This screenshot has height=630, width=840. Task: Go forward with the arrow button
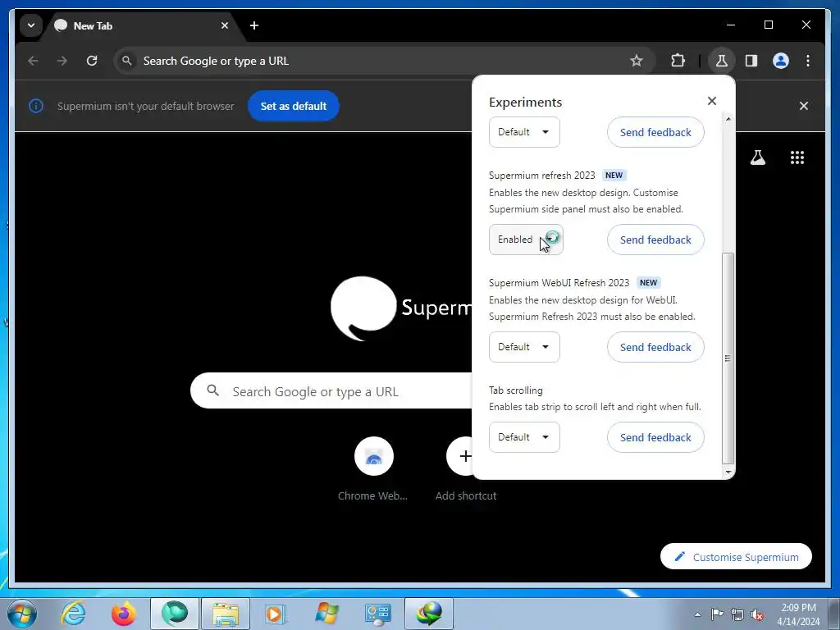tap(62, 61)
